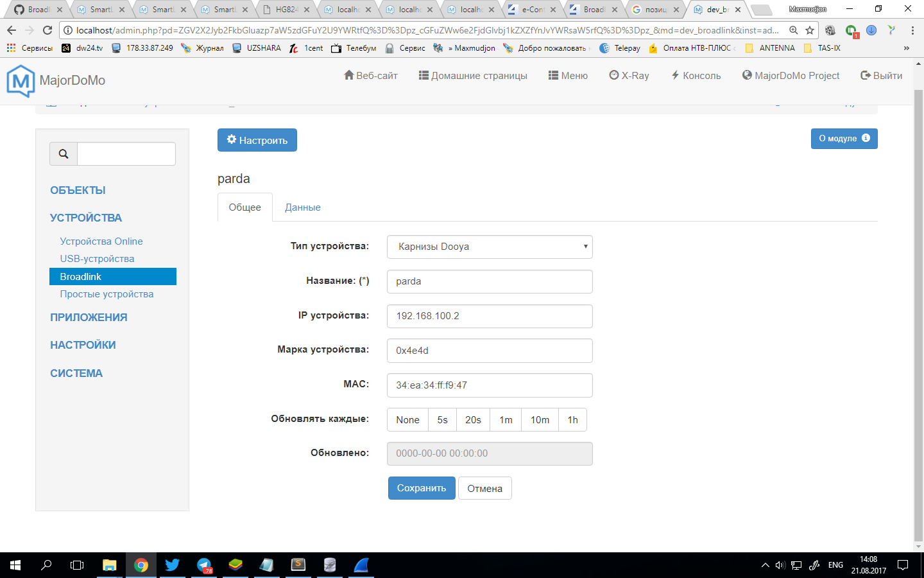Image resolution: width=924 pixels, height=578 pixels.
Task: Click Выйти to log out
Action: coord(881,76)
